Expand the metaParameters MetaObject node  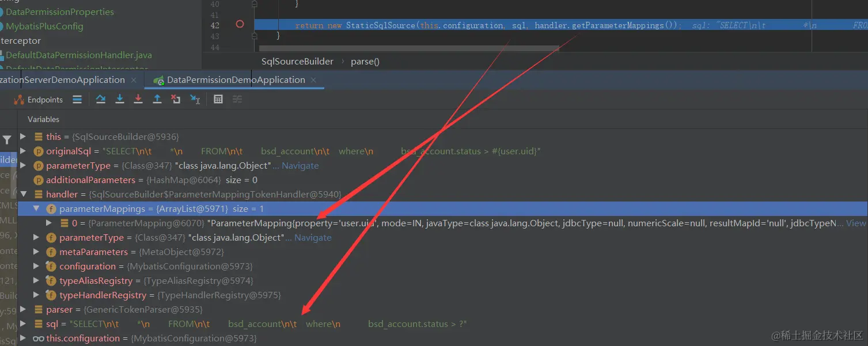pyautogui.click(x=36, y=252)
